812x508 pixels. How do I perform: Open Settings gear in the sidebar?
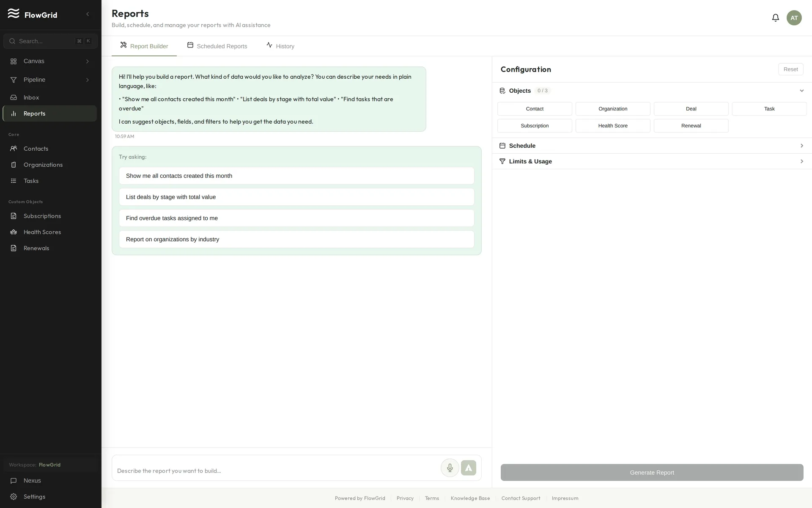(14, 497)
